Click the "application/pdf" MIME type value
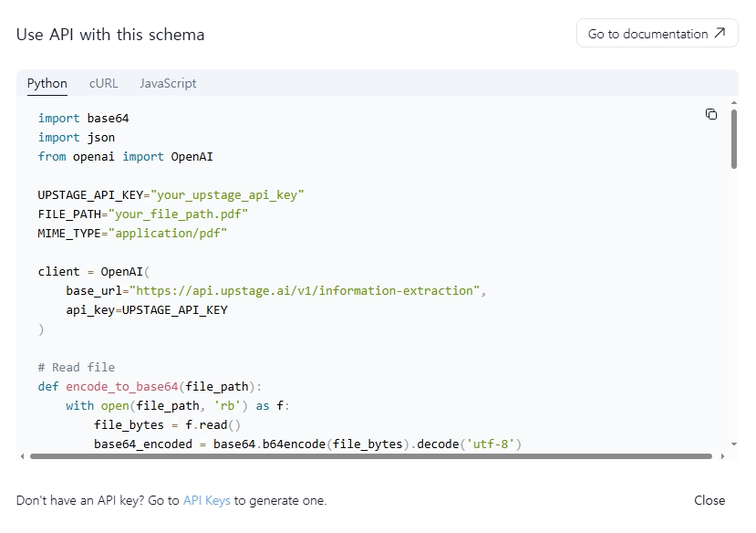The height and width of the screenshot is (533, 756). [x=167, y=233]
